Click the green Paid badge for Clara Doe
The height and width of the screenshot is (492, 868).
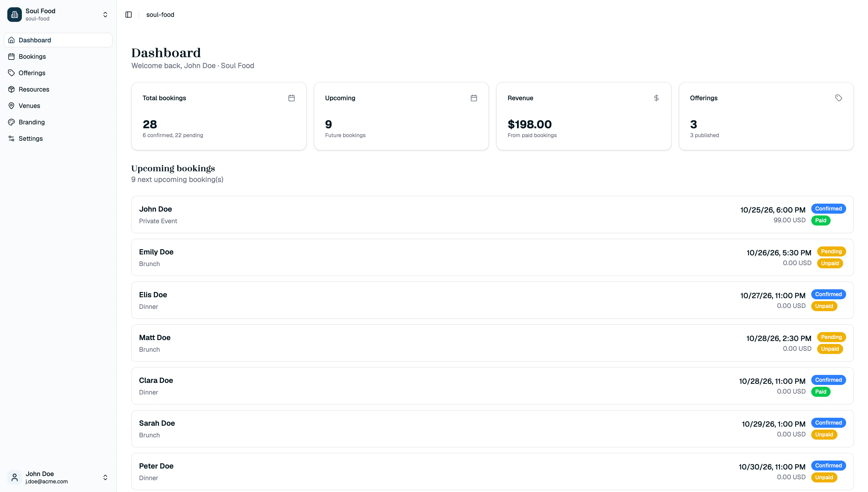tap(821, 392)
